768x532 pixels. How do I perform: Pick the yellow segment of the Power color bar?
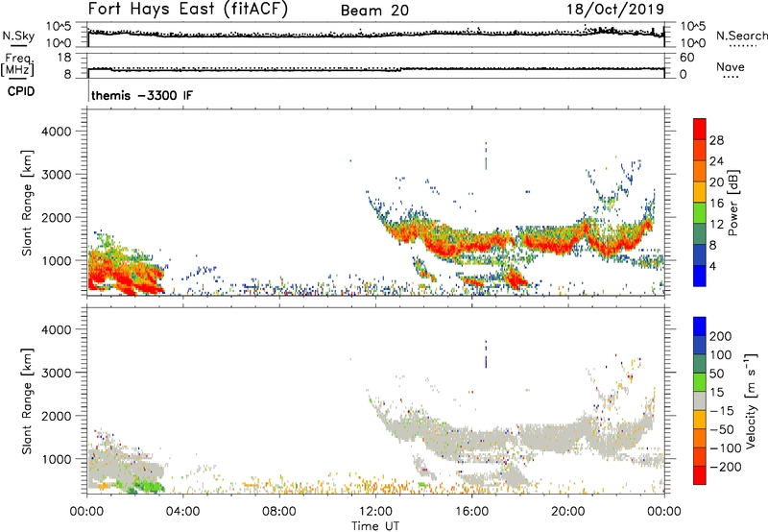(x=700, y=192)
